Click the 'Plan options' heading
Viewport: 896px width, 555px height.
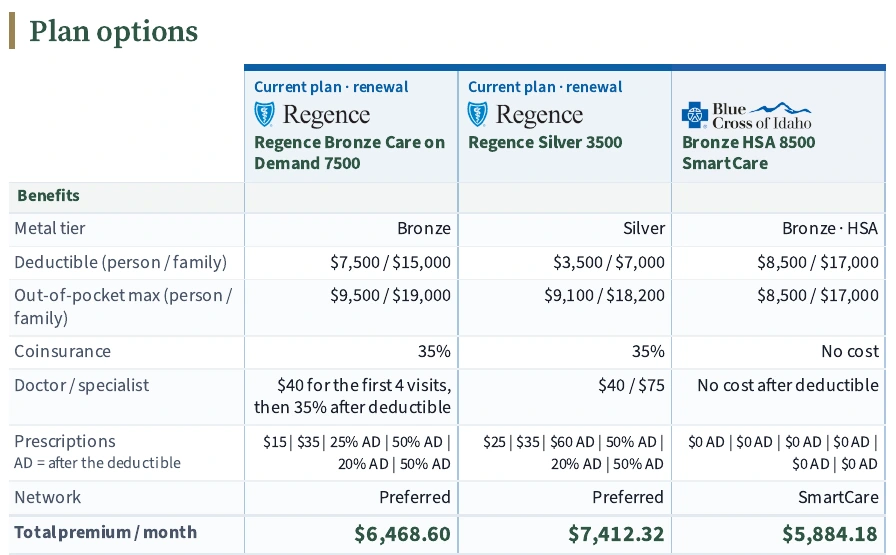pyautogui.click(x=113, y=31)
